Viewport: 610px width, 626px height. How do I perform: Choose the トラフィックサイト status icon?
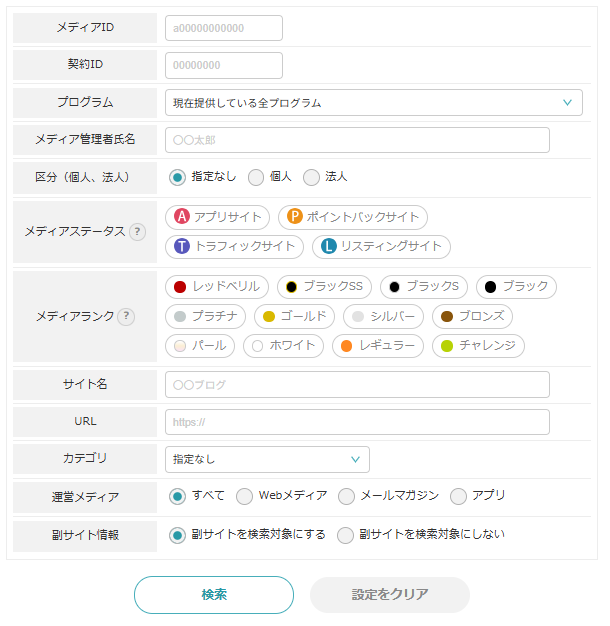pyautogui.click(x=182, y=246)
